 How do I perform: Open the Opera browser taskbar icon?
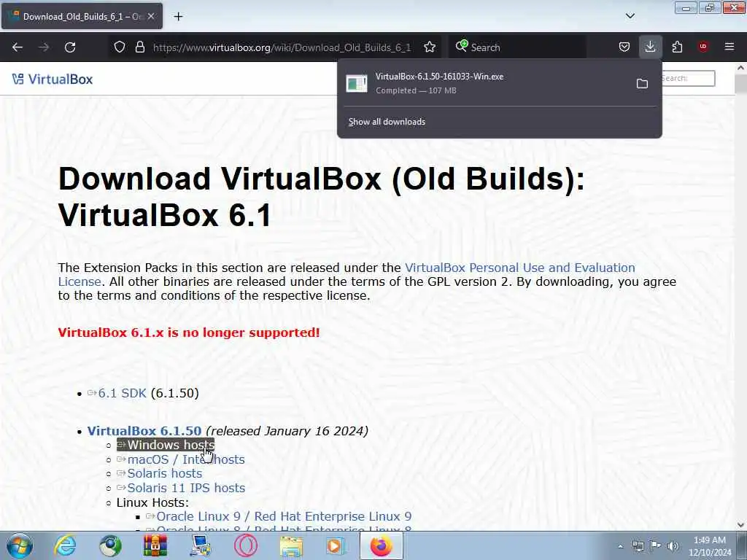tap(246, 545)
